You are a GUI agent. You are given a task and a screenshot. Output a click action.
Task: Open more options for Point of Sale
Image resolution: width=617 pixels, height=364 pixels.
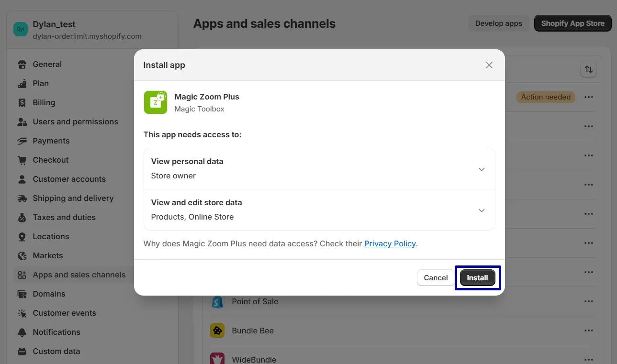click(589, 301)
